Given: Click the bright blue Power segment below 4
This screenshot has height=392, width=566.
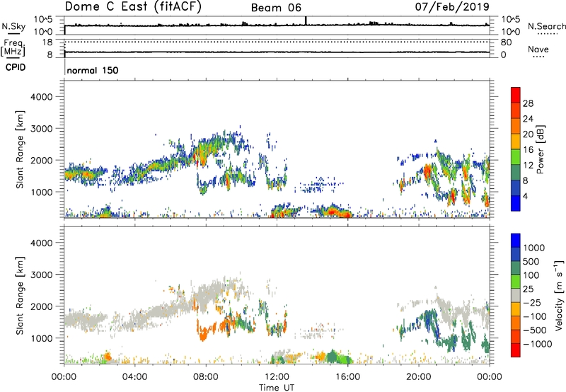Looking at the screenshot, I should pyautogui.click(x=516, y=203).
